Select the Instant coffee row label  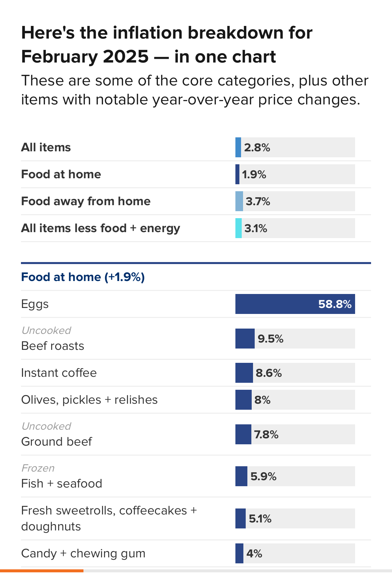pos(59,373)
